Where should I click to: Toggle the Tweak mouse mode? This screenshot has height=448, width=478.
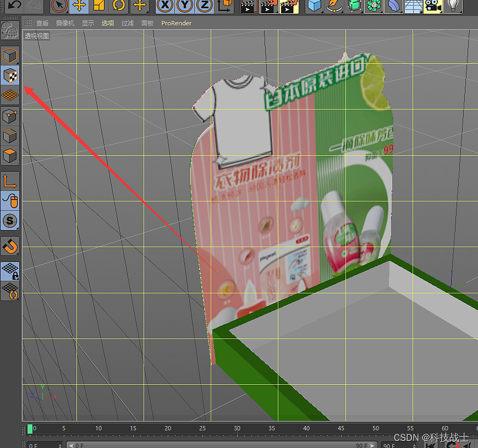tap(10, 201)
